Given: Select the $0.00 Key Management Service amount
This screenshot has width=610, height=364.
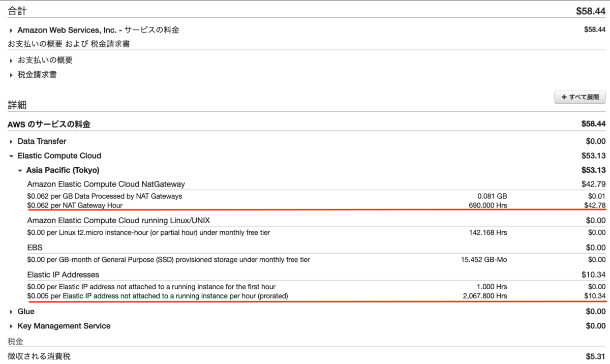Looking at the screenshot, I should click(x=596, y=326).
